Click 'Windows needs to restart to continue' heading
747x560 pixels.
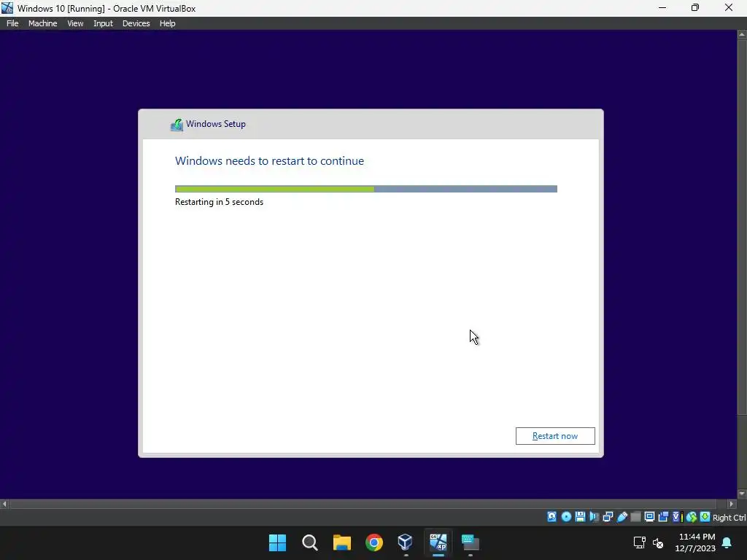pos(269,161)
